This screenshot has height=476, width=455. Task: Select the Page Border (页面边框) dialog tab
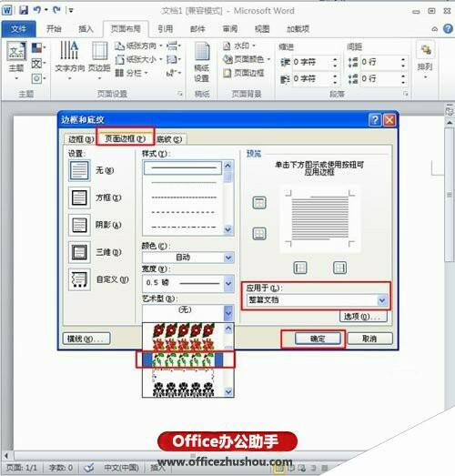125,138
